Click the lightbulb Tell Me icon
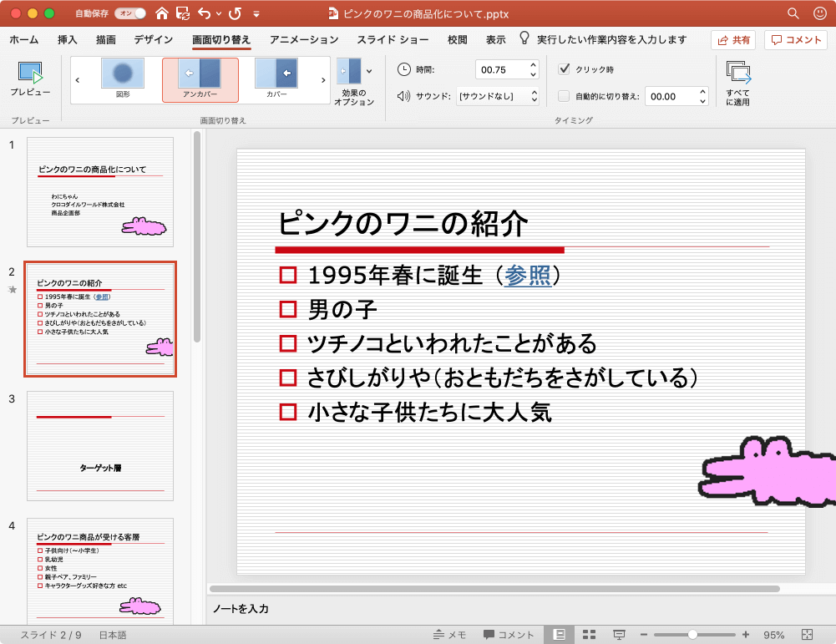The image size is (836, 644). 524,38
